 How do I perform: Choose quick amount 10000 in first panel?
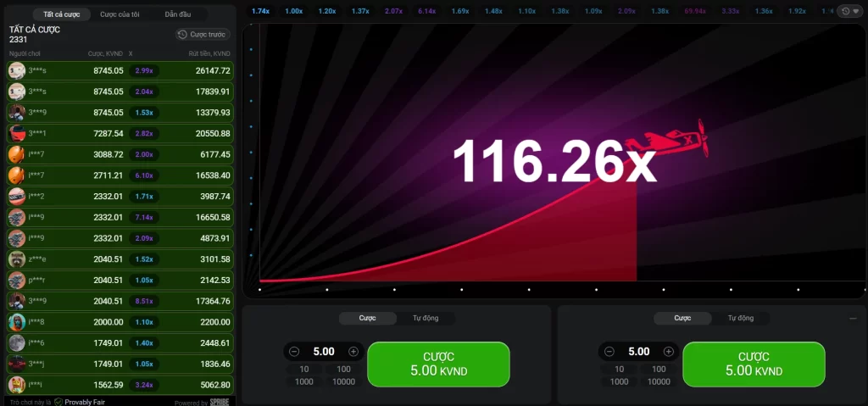[x=344, y=381]
